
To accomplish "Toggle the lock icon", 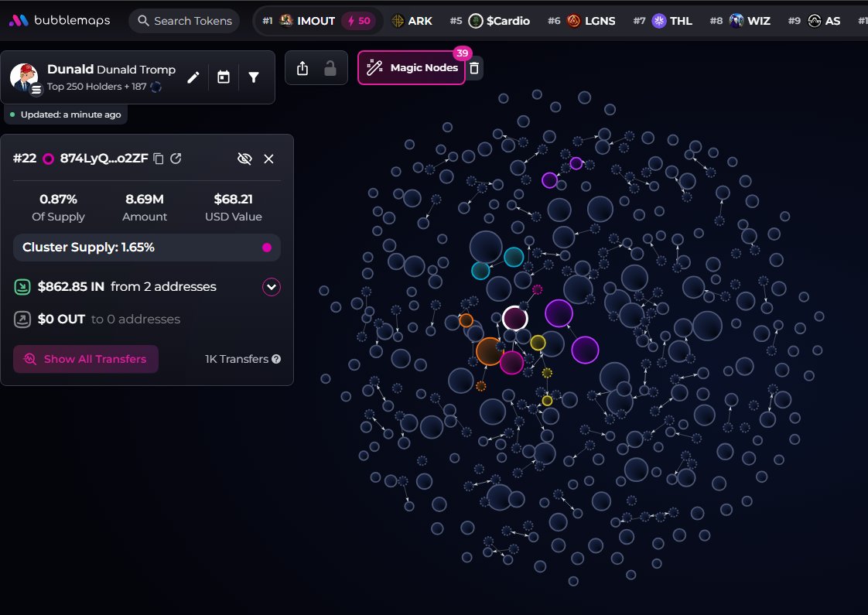I will point(330,68).
